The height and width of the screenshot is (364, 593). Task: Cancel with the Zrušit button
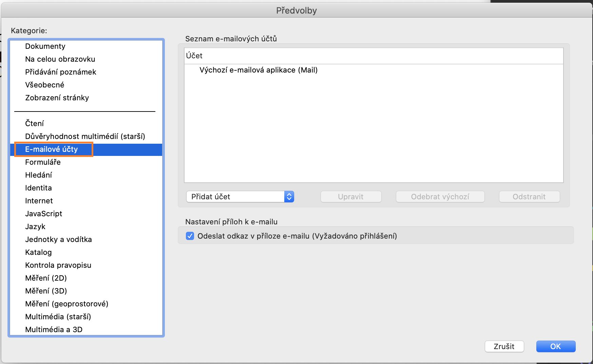(x=504, y=346)
